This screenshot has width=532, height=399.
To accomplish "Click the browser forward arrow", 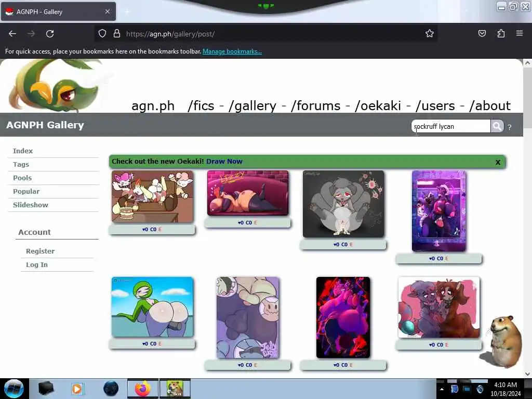I will [31, 34].
